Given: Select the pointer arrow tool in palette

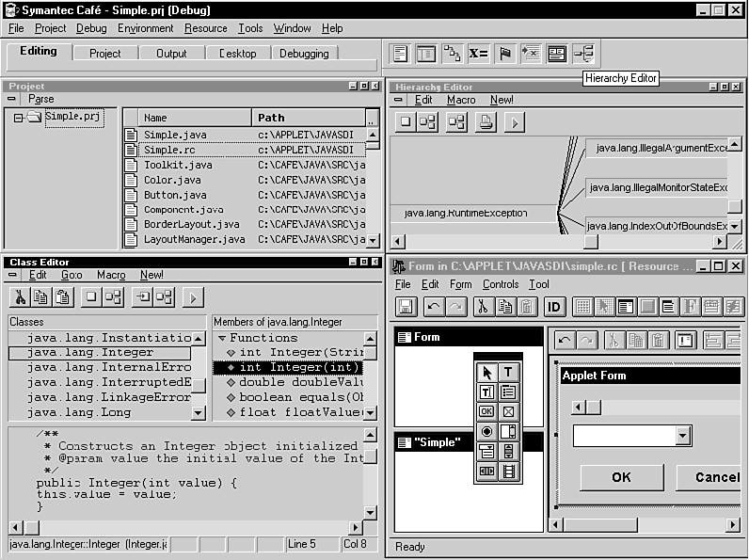Looking at the screenshot, I should [486, 373].
